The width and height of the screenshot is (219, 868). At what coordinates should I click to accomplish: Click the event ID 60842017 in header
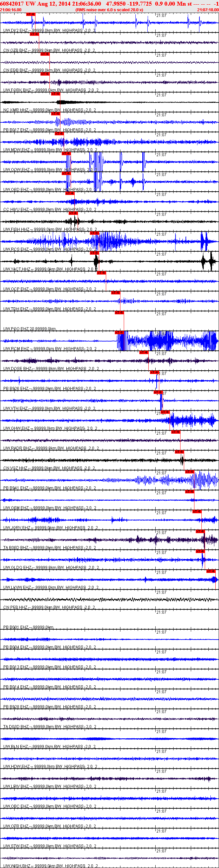coord(12,3)
